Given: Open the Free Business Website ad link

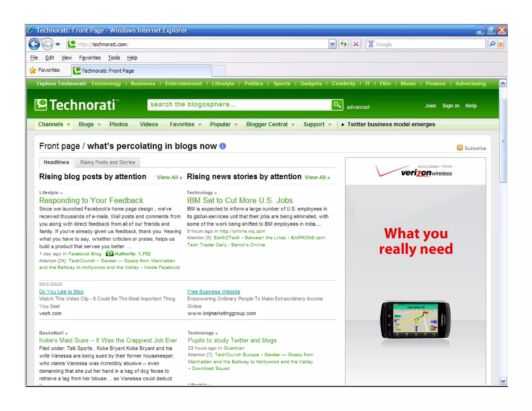Looking at the screenshot, I should pyautogui.click(x=214, y=292).
